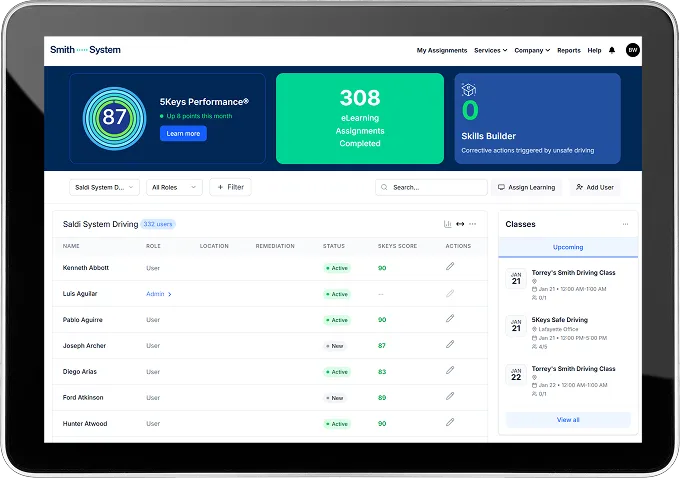Sort by the ROLE column header

(153, 246)
